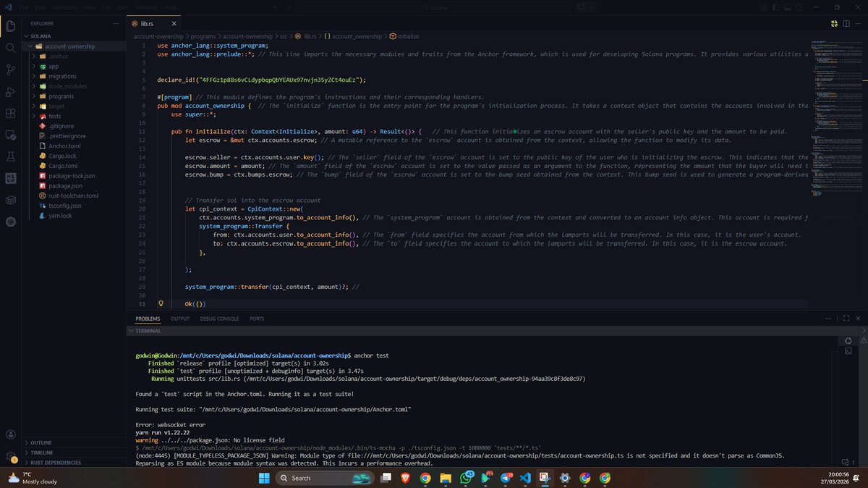Select the lib.rs editor tab

point(155,23)
